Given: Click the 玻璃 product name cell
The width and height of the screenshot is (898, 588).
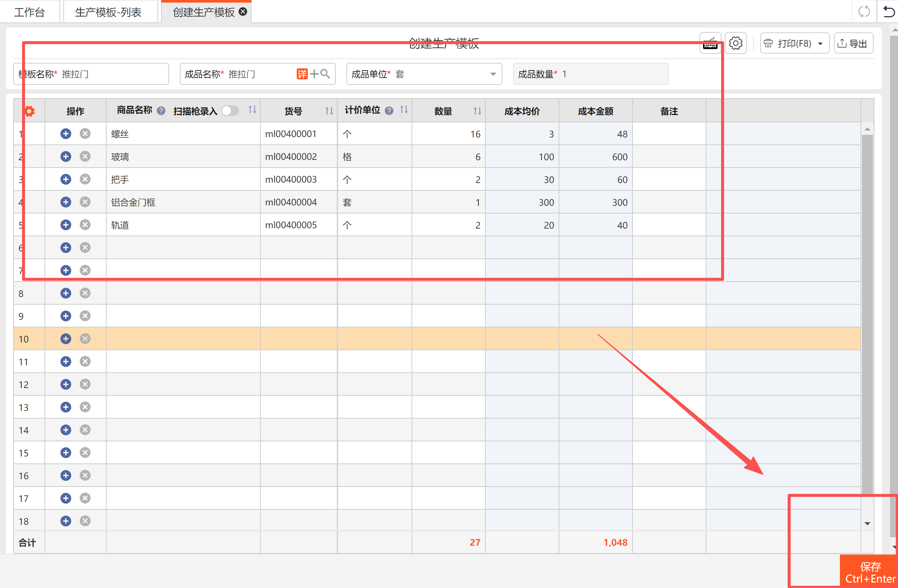Looking at the screenshot, I should click(x=183, y=157).
